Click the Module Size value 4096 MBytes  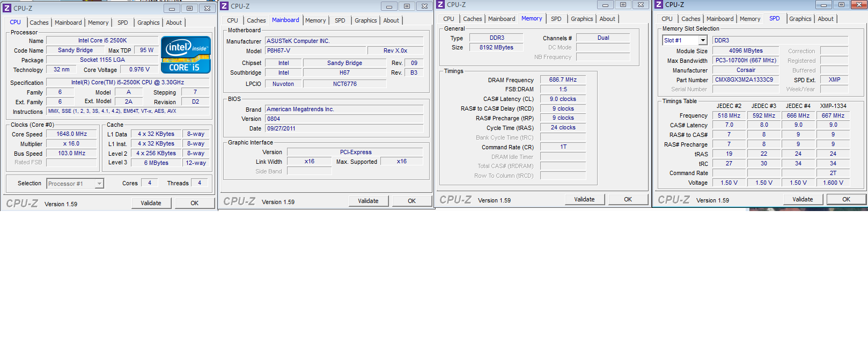745,50
